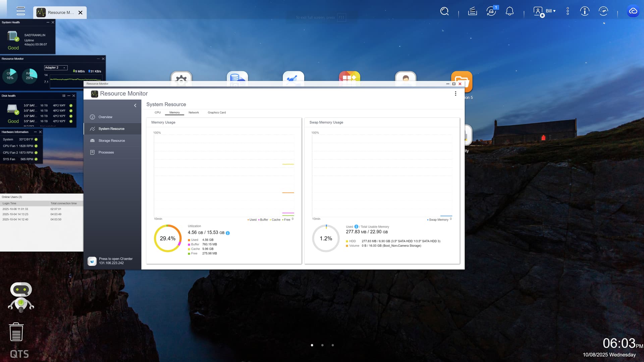Open the desktop Recycle Bin icon
This screenshot has height=362, width=644.
tap(16, 332)
